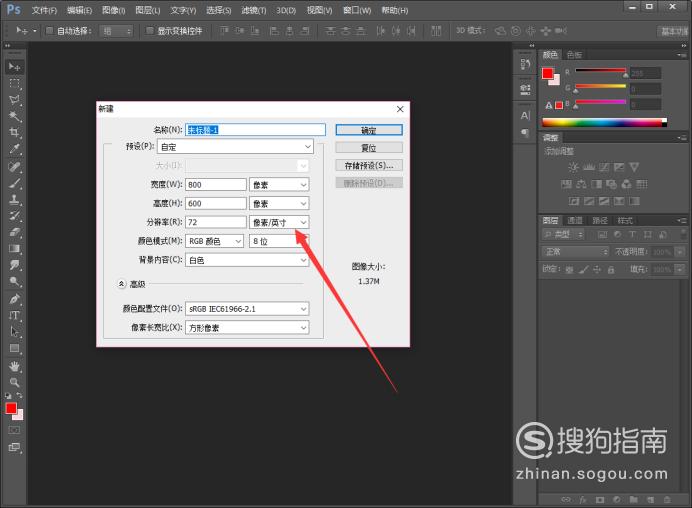Open the Background Contents dropdown 白色
Screen dimensions: 692x508
pyautogui.click(x=247, y=260)
